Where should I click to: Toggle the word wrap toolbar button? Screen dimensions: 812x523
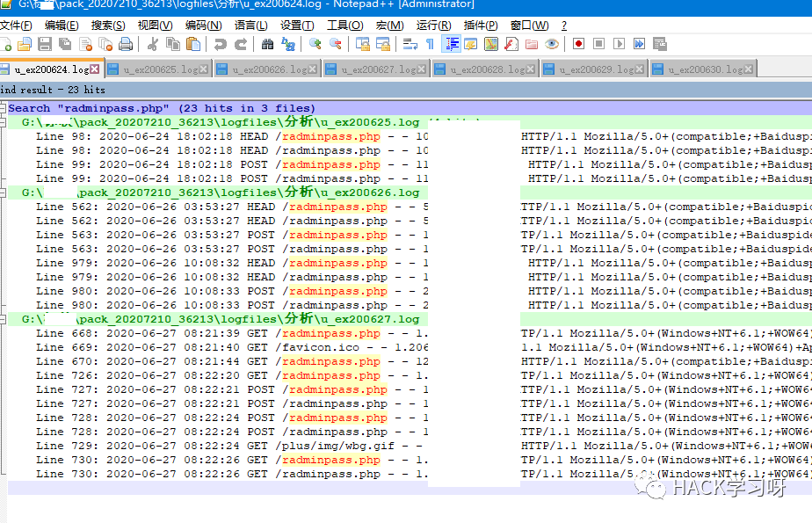[x=410, y=45]
